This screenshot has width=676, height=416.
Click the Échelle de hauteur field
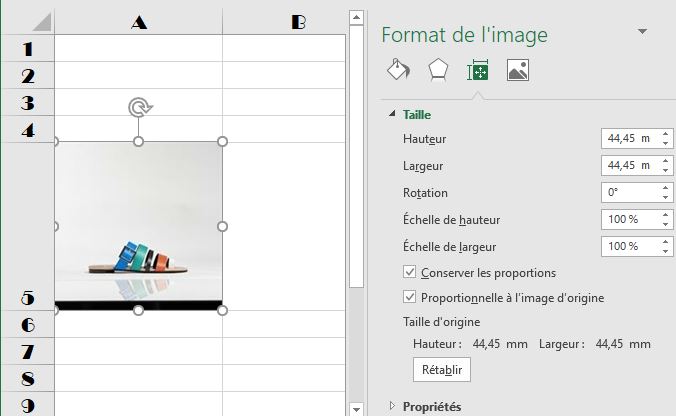pyautogui.click(x=630, y=219)
